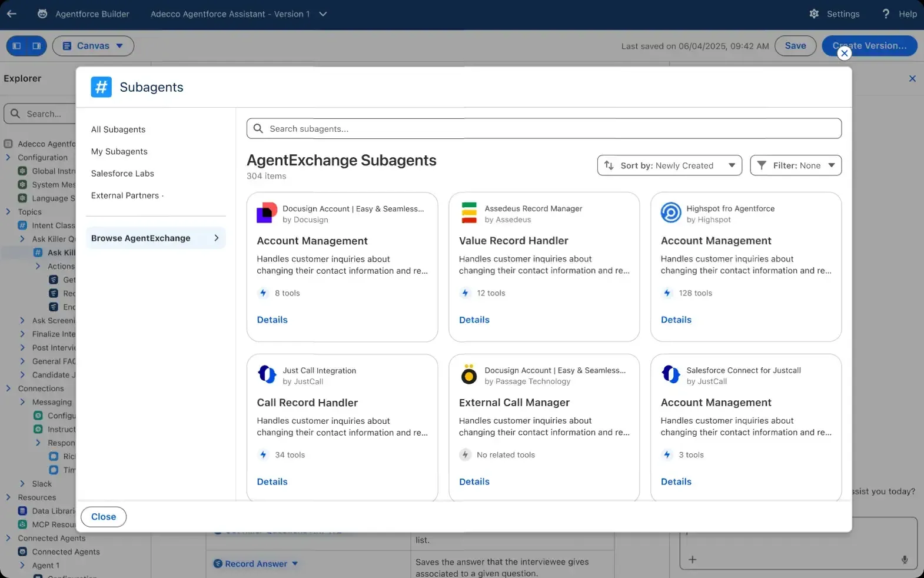
Task: Click the Docusign logo on Account Management card
Action: 267,212
